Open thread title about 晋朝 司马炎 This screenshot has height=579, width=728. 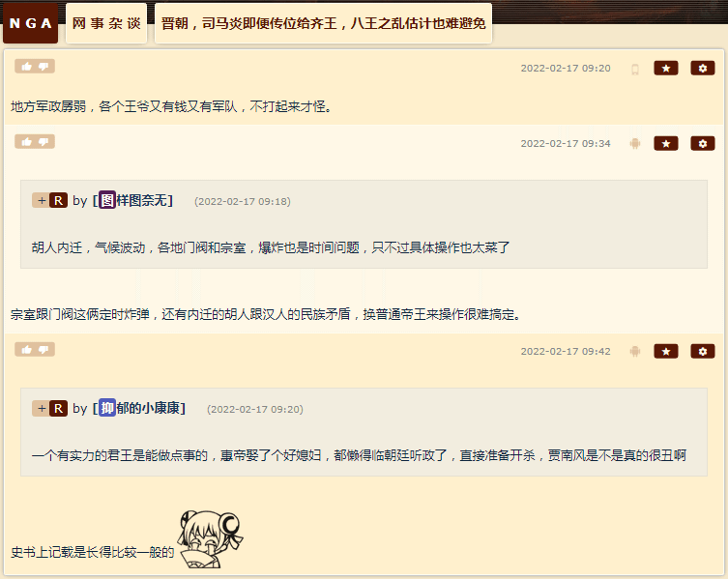[323, 23]
